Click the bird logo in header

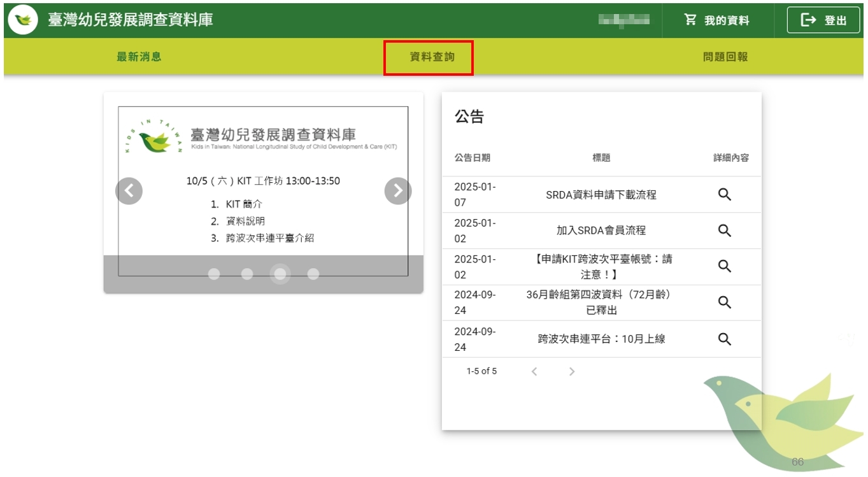23,20
